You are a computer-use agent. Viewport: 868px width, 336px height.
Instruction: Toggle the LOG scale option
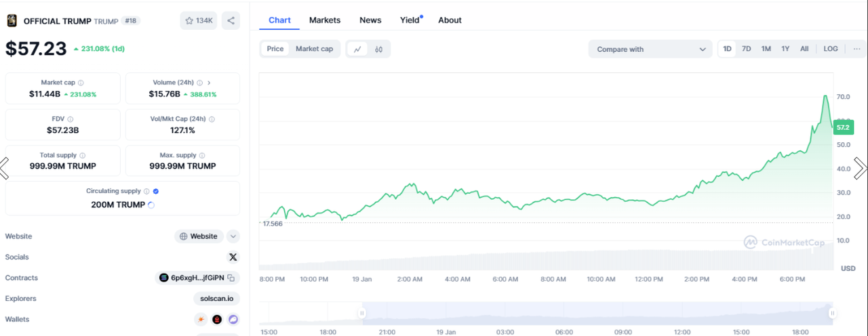pyautogui.click(x=831, y=49)
